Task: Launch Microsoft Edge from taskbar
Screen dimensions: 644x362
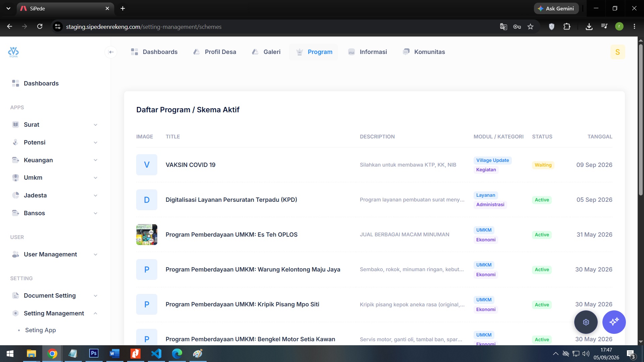Action: pos(177,354)
